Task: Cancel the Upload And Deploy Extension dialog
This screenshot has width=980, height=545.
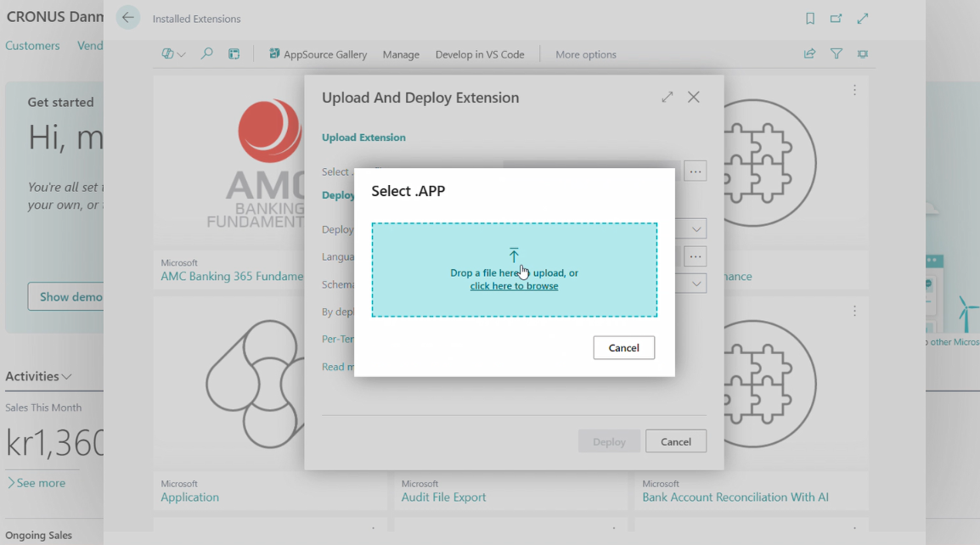Action: 676,441
